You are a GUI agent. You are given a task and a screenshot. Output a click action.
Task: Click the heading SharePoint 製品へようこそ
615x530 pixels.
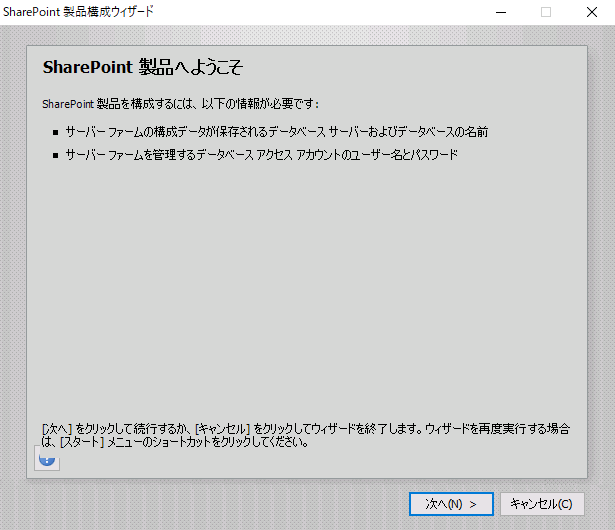[143, 67]
